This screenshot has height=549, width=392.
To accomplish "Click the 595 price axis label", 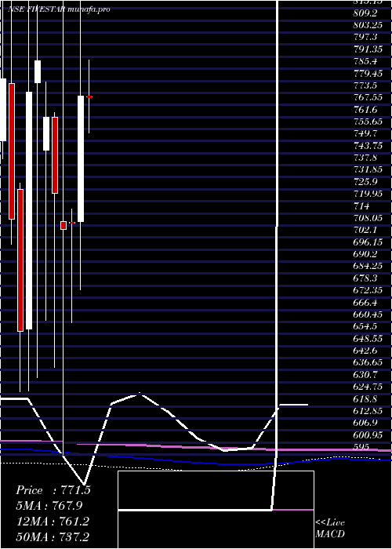I will [361, 447].
